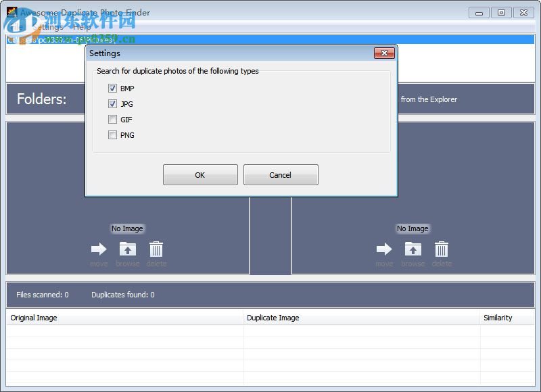The image size is (541, 392).
Task: Click the left No Image placeholder
Action: (x=126, y=228)
